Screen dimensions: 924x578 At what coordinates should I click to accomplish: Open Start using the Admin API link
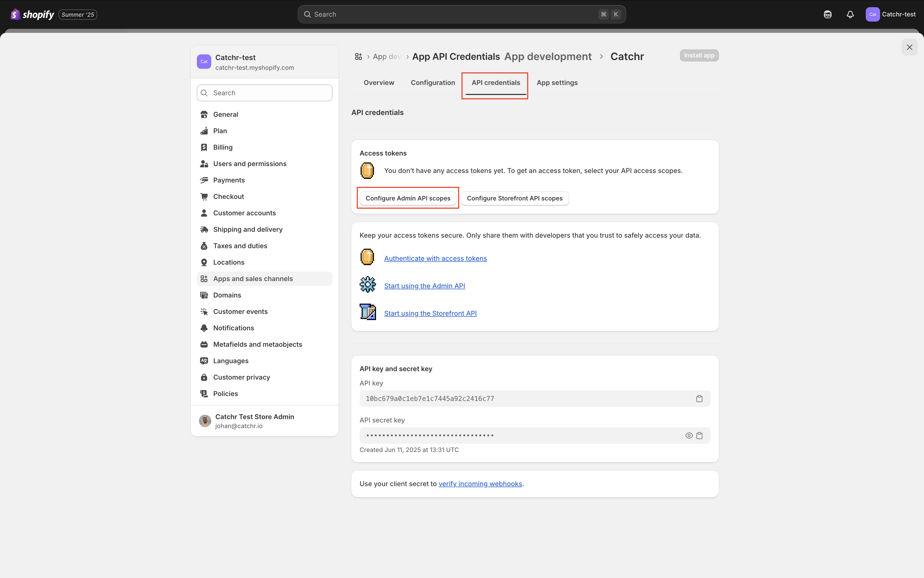pyautogui.click(x=424, y=286)
